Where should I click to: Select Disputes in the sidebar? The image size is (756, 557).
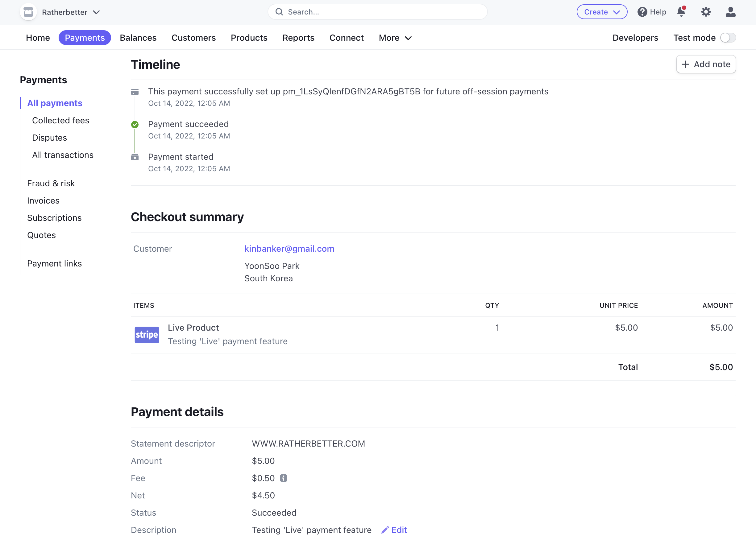pos(50,138)
